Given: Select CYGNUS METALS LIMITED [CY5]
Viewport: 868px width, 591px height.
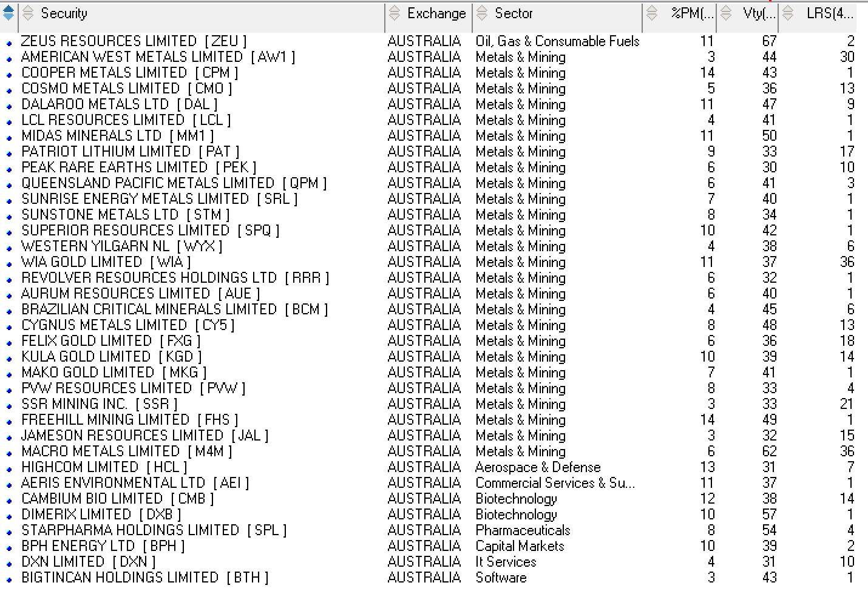Looking at the screenshot, I should click(x=128, y=325).
